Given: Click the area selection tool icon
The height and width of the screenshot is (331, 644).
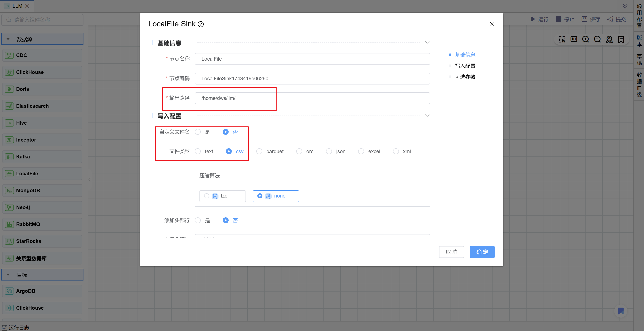Looking at the screenshot, I should coord(562,39).
